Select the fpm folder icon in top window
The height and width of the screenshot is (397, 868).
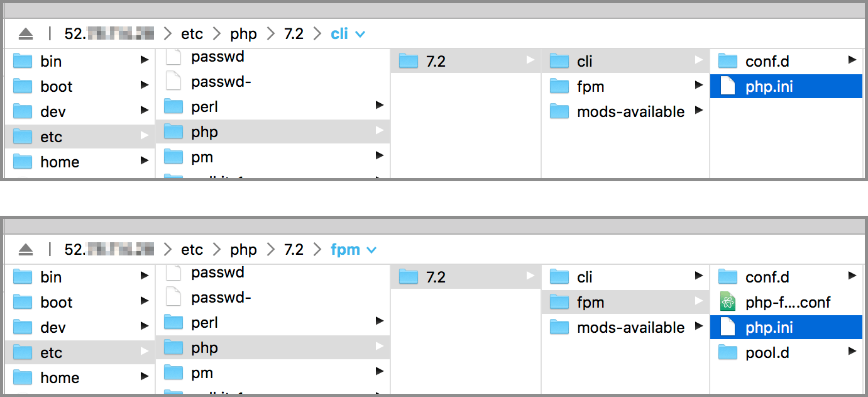coord(559,87)
